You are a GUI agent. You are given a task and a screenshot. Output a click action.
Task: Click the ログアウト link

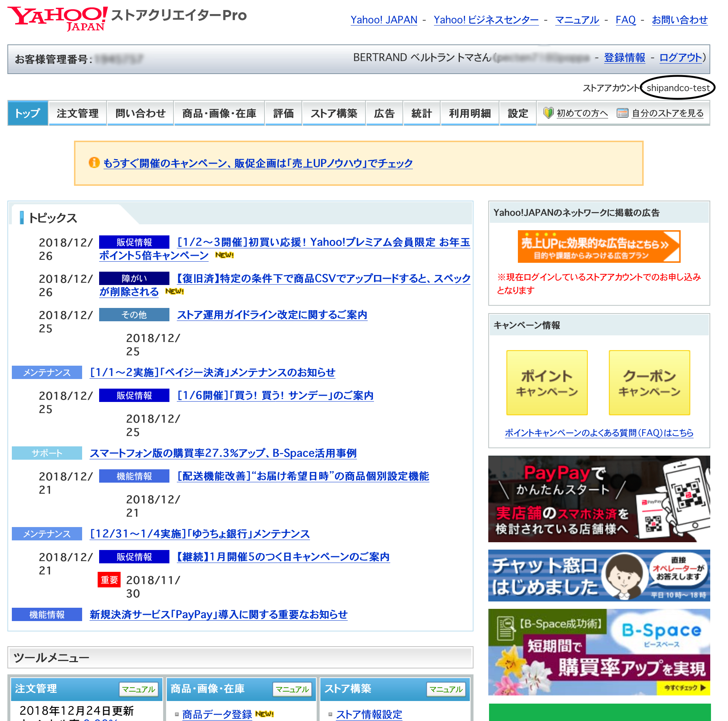[x=681, y=58]
